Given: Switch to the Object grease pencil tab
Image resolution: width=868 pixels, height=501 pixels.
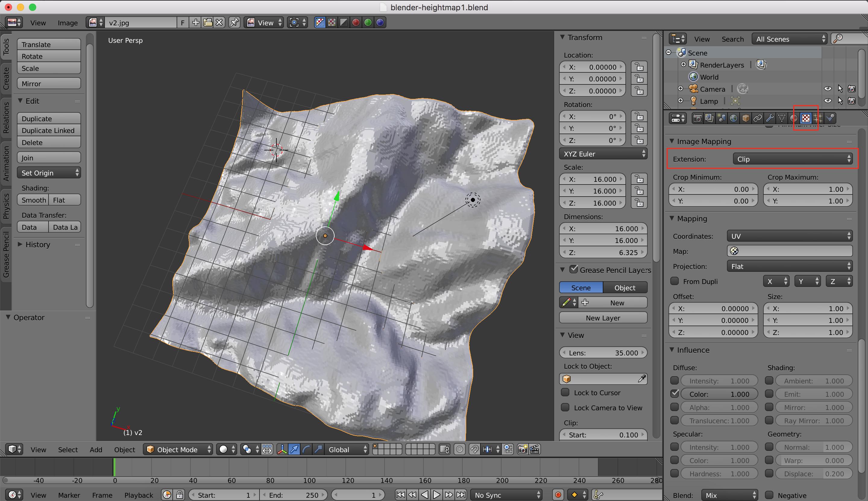Looking at the screenshot, I should coord(625,287).
